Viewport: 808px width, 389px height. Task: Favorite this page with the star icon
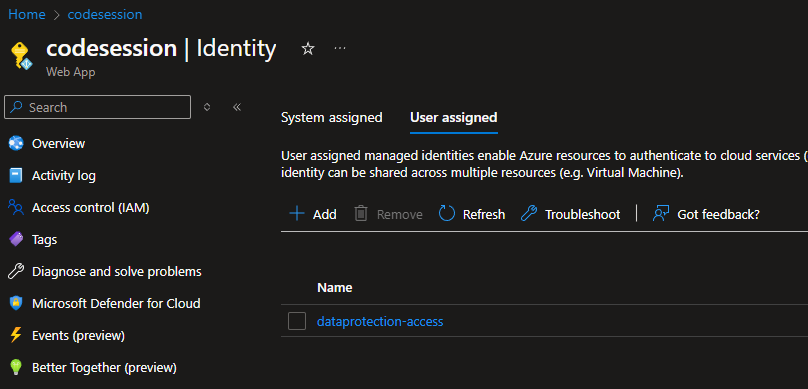[308, 49]
